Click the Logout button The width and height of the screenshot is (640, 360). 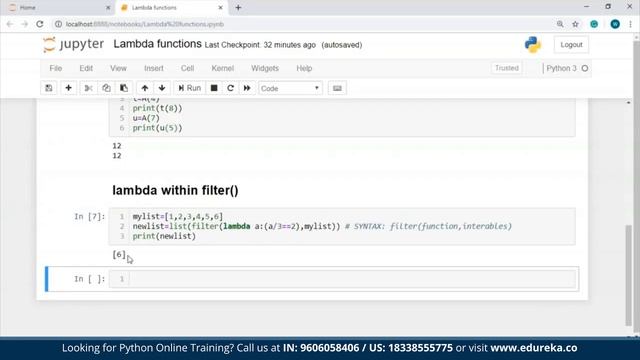point(571,44)
